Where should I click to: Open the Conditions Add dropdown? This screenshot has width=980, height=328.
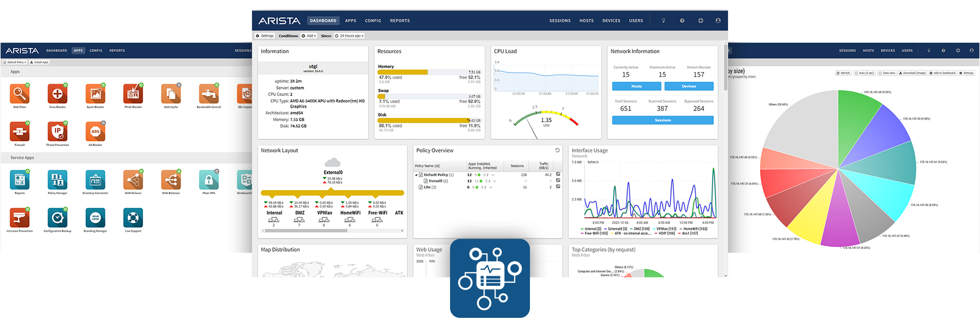(309, 36)
